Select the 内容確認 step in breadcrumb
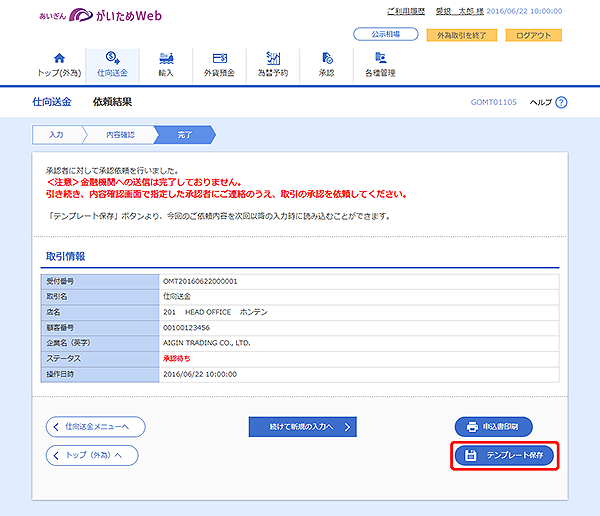Viewport: 600px width, 516px height. [120, 135]
